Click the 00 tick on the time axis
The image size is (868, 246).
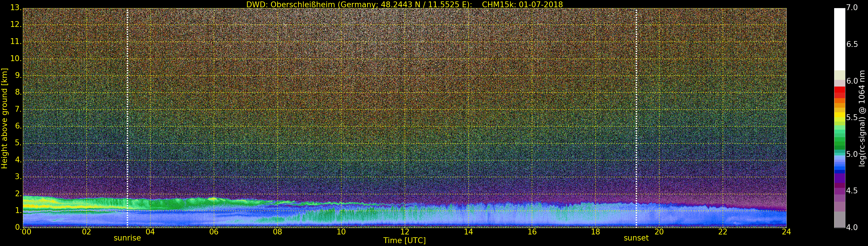[26, 232]
